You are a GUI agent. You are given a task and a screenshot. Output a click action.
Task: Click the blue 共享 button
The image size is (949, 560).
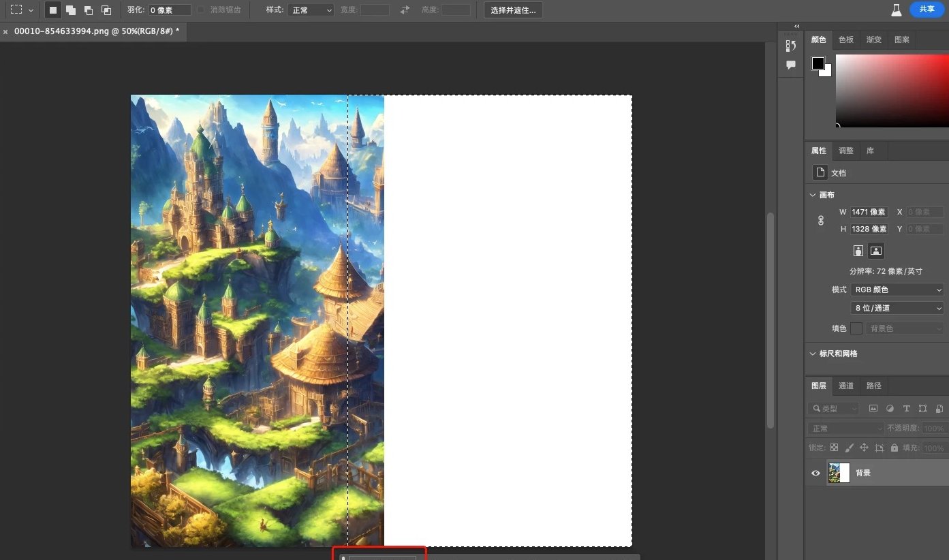[x=927, y=9]
